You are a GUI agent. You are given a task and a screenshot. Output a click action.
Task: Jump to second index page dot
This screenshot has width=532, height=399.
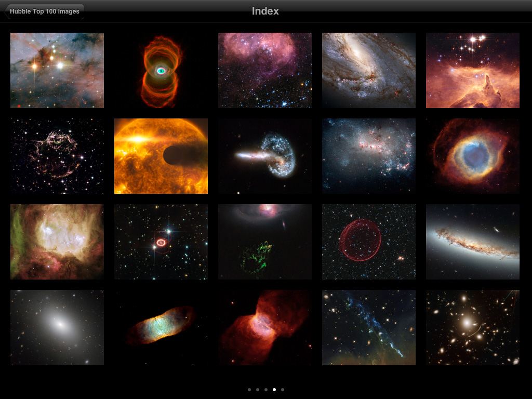(x=258, y=390)
